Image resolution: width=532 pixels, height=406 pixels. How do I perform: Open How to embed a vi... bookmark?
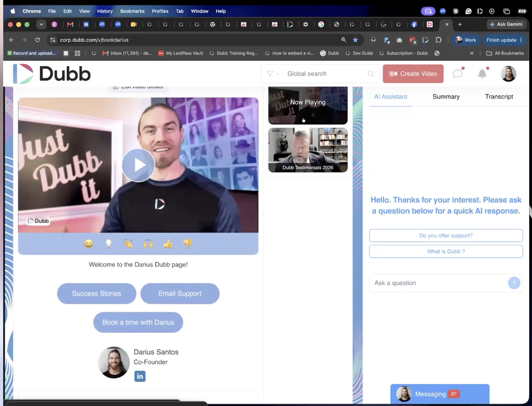click(x=289, y=53)
